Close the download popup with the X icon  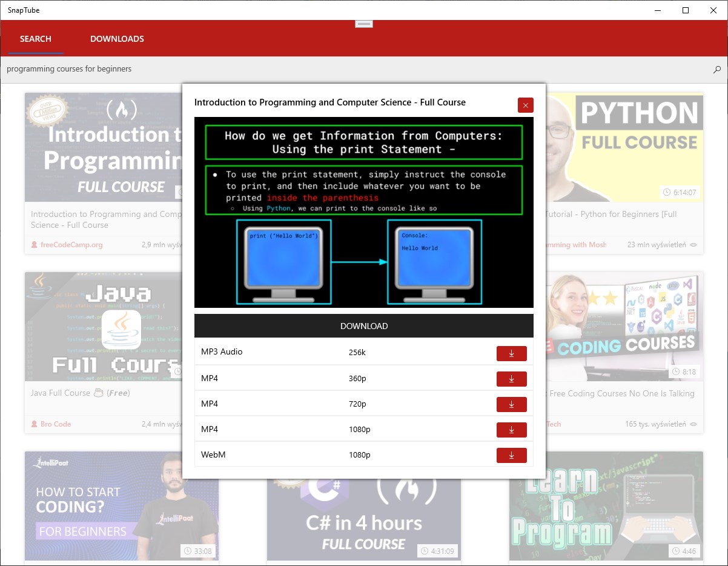coord(525,105)
